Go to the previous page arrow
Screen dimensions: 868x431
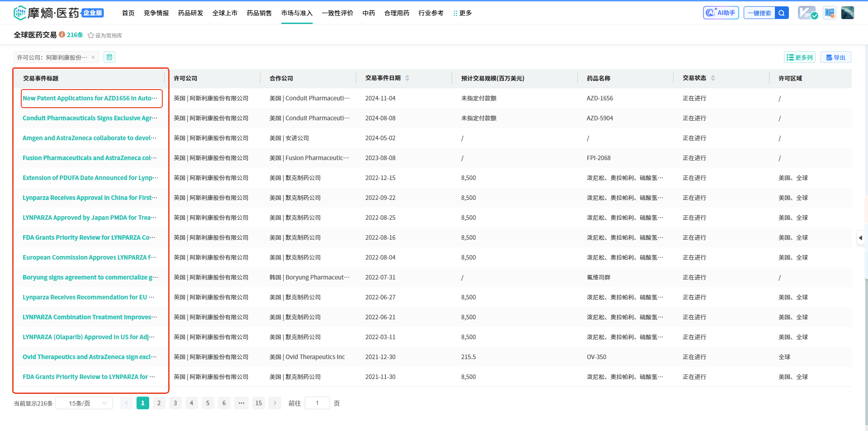127,403
